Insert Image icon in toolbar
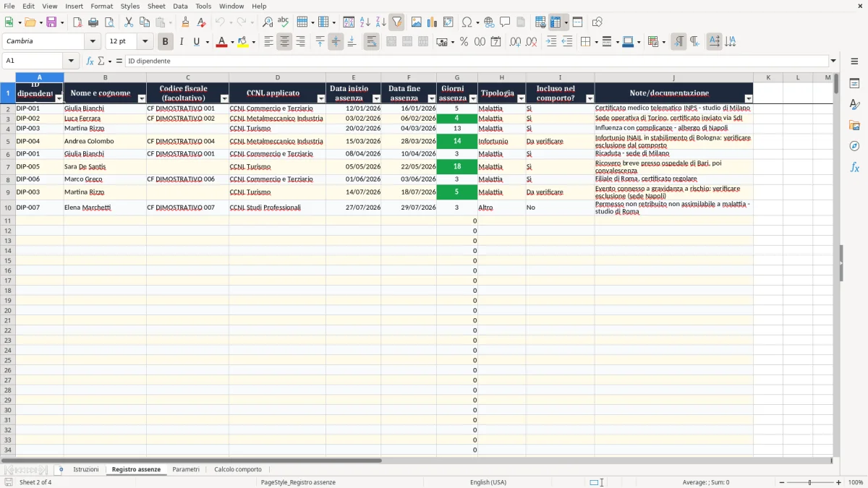The height and width of the screenshot is (488, 868). pos(417,22)
